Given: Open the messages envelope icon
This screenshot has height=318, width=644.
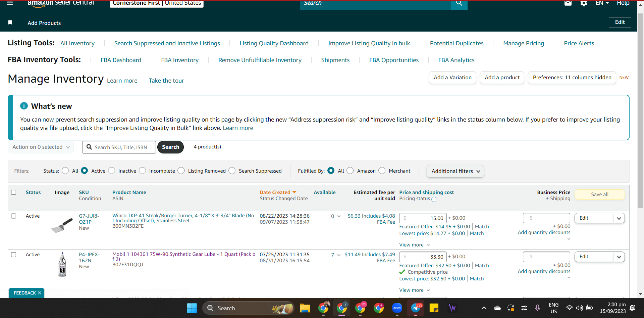Looking at the screenshot, I should [x=568, y=3].
